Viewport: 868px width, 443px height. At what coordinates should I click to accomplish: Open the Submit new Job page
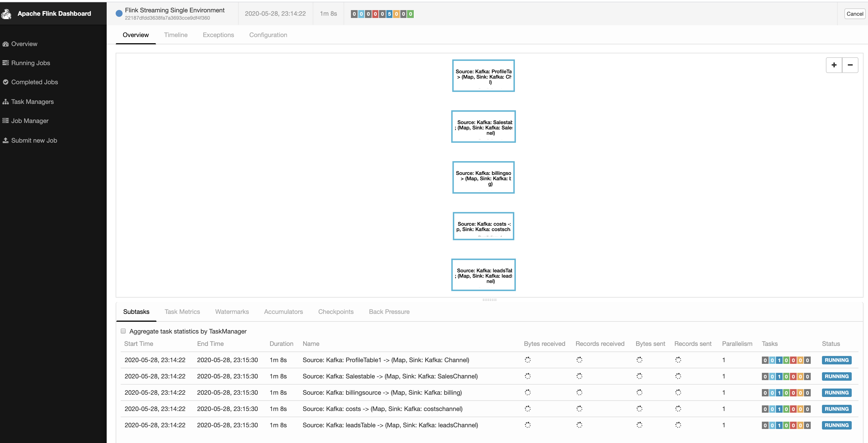pyautogui.click(x=34, y=140)
